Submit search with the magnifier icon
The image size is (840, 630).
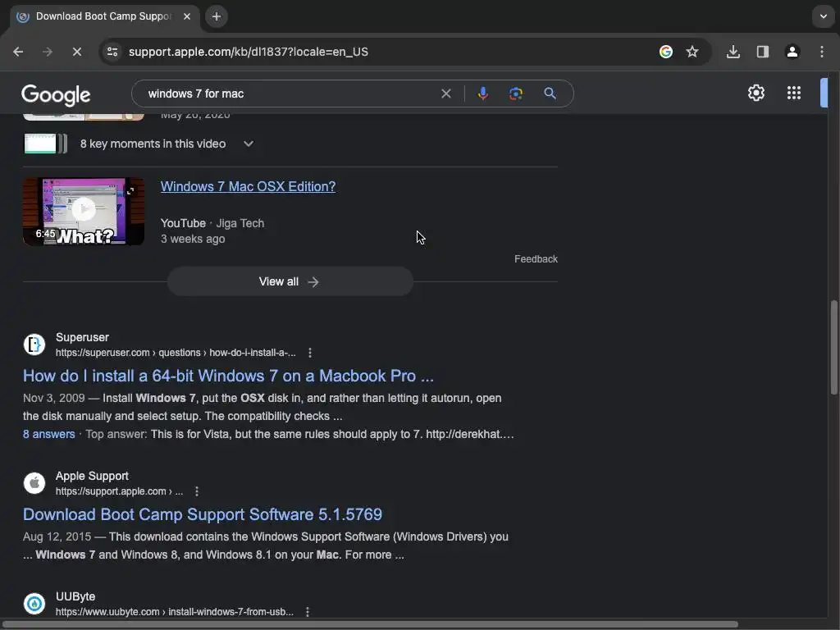pos(550,94)
